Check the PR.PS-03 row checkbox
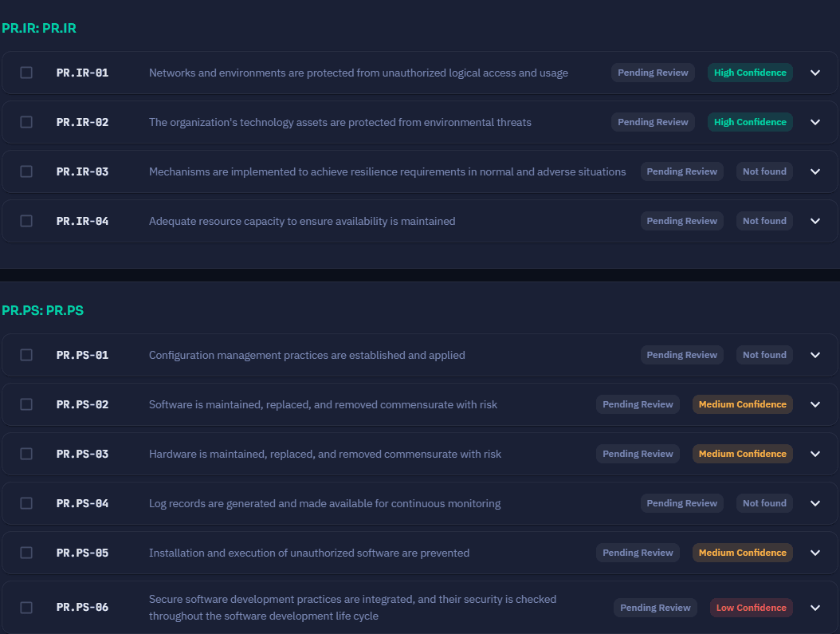This screenshot has height=634, width=840. pos(26,454)
